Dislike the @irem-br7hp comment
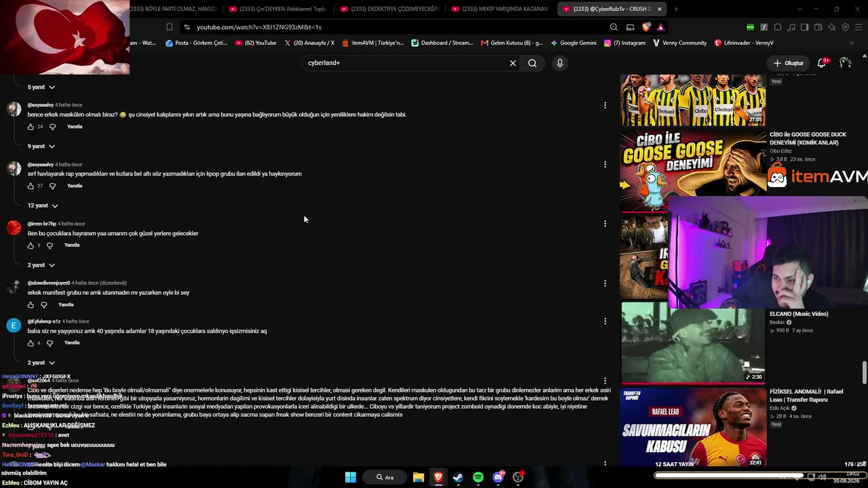Screen dimensions: 868x488 coord(50,245)
